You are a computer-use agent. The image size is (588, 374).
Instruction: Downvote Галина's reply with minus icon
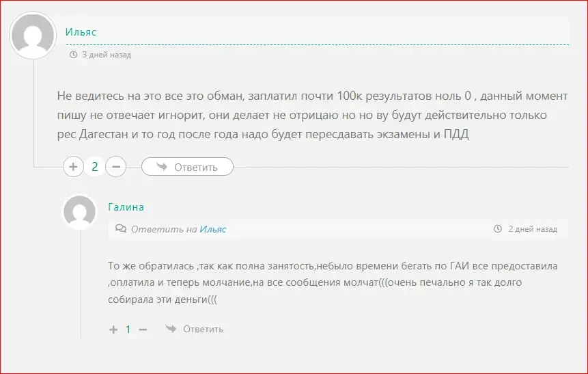143,330
